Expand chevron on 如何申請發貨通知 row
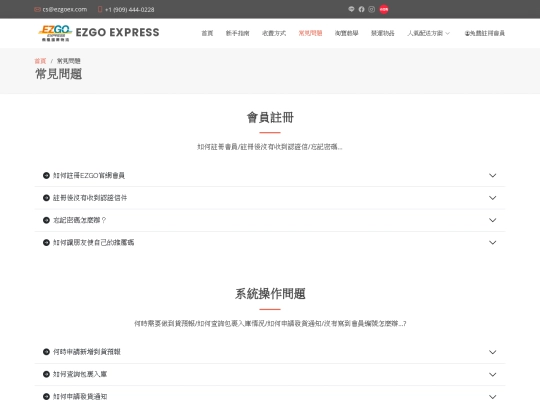Image resolution: width=540 pixels, height=405 pixels. (492, 397)
